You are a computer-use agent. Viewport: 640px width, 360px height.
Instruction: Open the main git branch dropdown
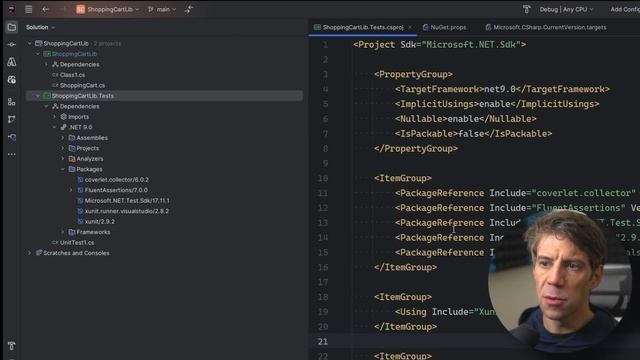[x=162, y=9]
